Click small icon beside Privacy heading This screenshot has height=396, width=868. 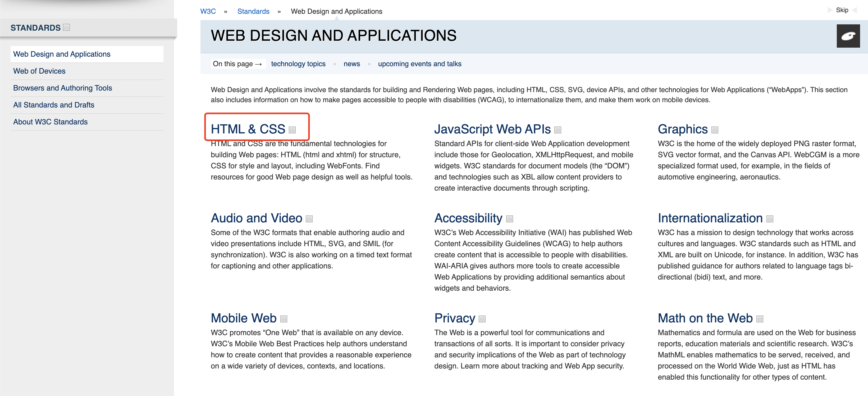pyautogui.click(x=482, y=319)
